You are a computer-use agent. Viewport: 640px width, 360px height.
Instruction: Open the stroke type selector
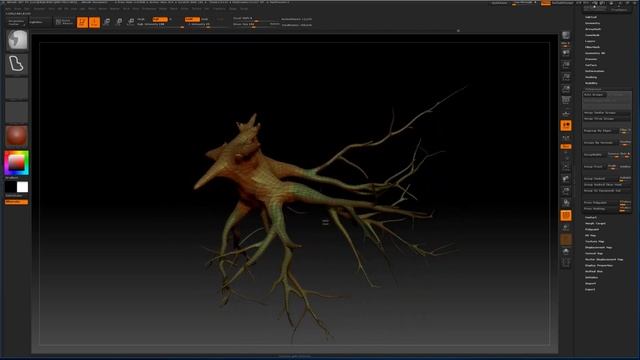click(17, 64)
